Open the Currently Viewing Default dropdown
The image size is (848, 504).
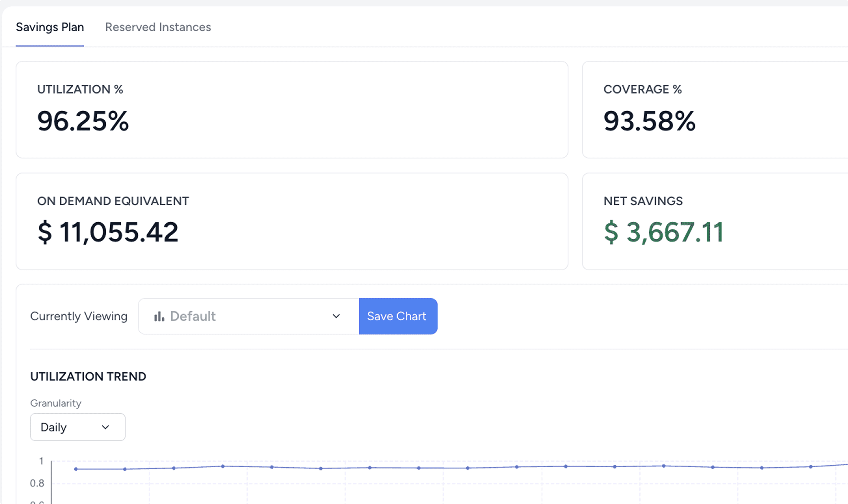(x=248, y=316)
